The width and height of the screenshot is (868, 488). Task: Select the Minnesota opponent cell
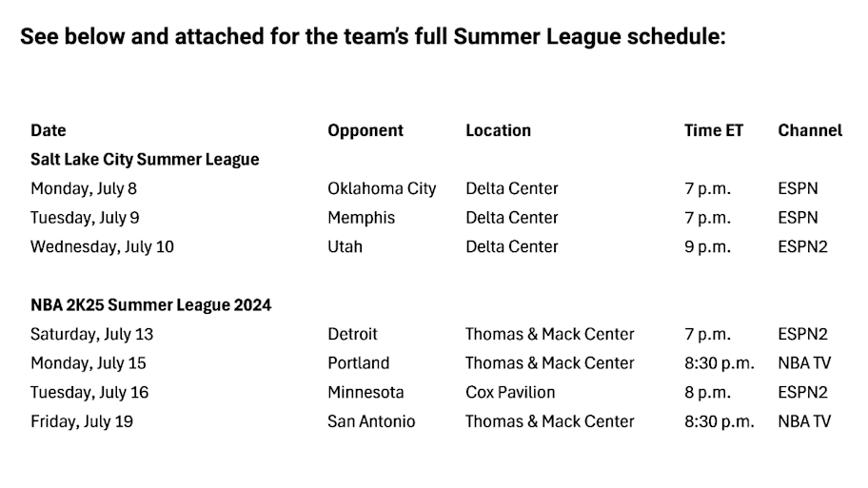point(365,392)
